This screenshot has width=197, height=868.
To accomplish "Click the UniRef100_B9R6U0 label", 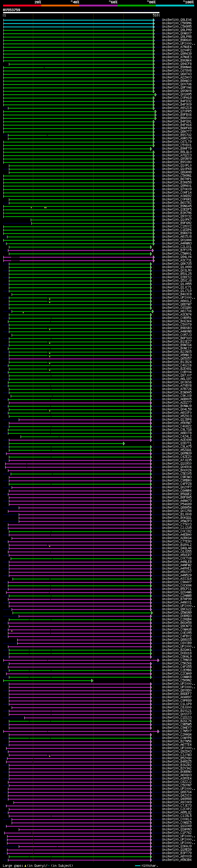I will (177, 40).
